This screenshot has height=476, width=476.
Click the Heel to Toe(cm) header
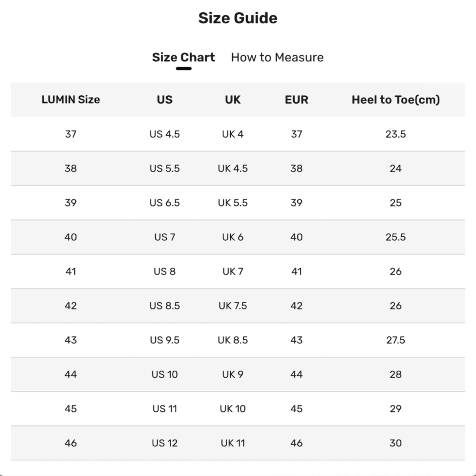coord(396,100)
